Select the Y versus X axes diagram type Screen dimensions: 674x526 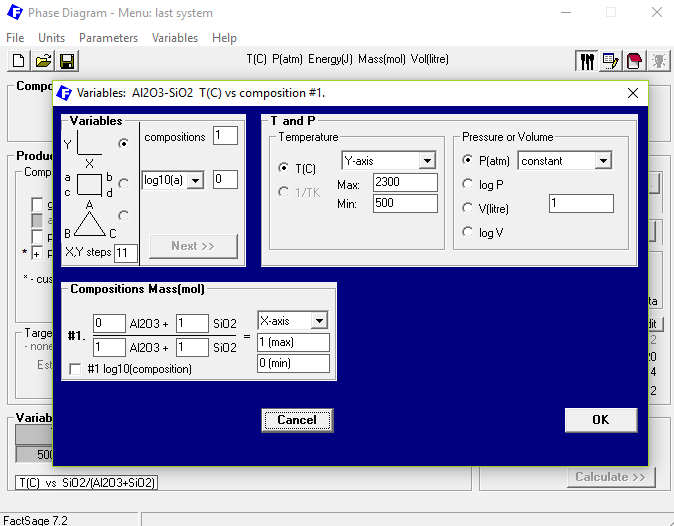pos(123,143)
